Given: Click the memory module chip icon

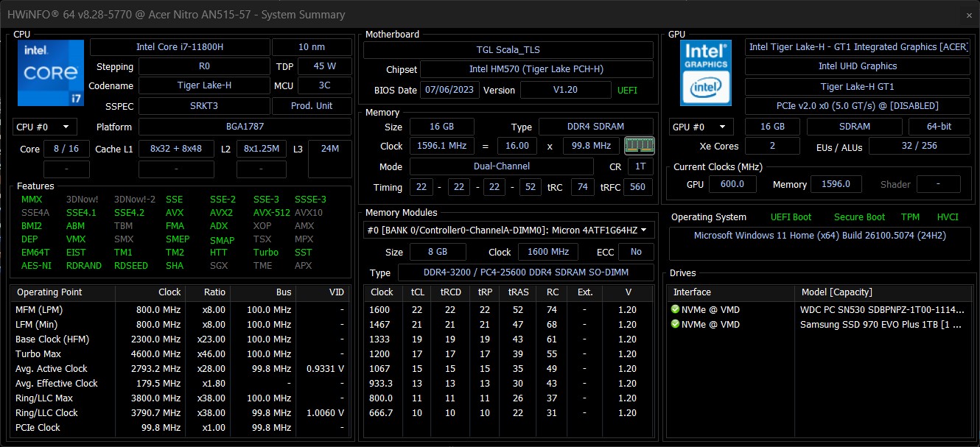Looking at the screenshot, I should pos(639,146).
